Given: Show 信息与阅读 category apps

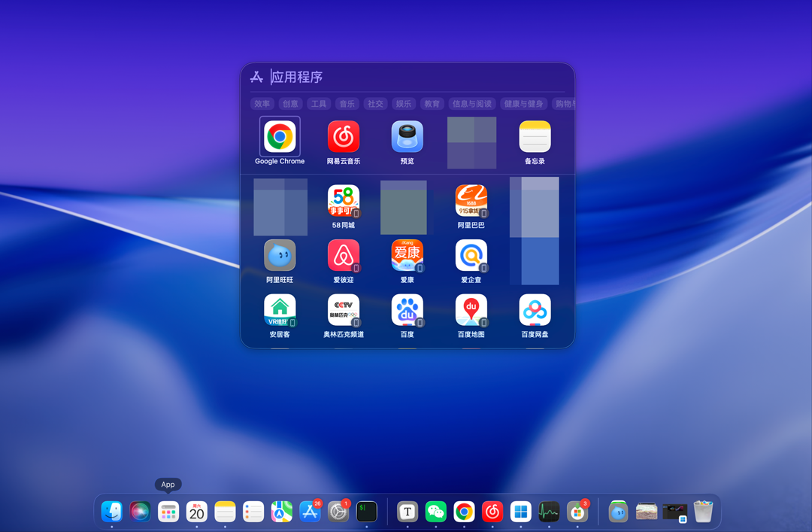Looking at the screenshot, I should click(471, 104).
